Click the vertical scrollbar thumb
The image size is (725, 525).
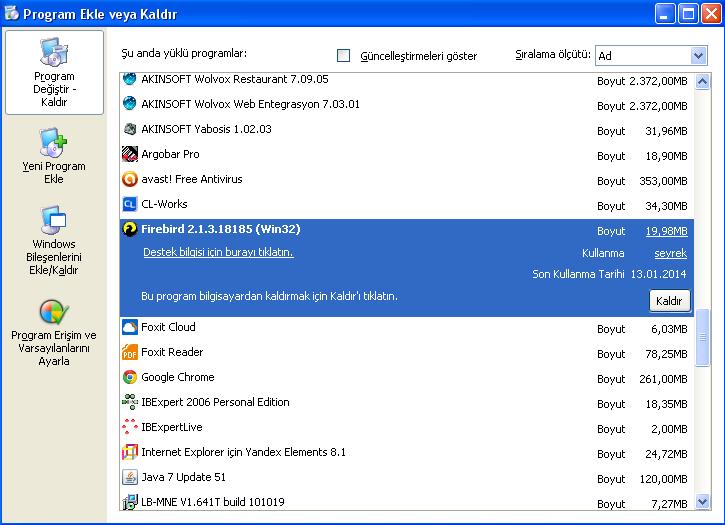702,337
